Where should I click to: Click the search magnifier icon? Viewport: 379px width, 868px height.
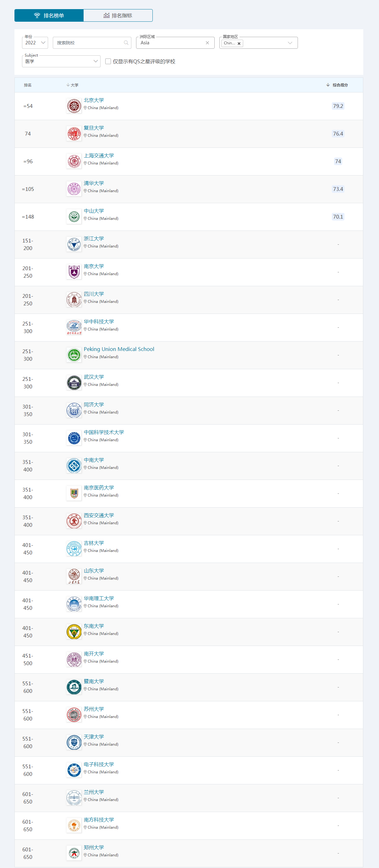point(126,43)
